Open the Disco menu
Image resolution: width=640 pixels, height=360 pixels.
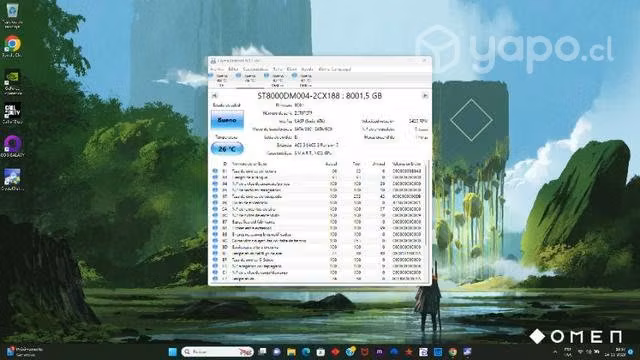[x=291, y=69]
